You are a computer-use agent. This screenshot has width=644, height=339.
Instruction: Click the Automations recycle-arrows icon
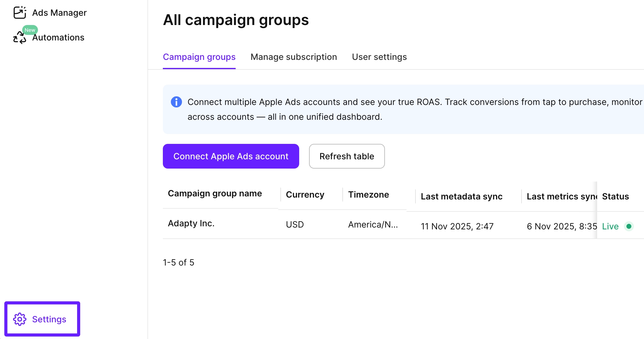(19, 38)
